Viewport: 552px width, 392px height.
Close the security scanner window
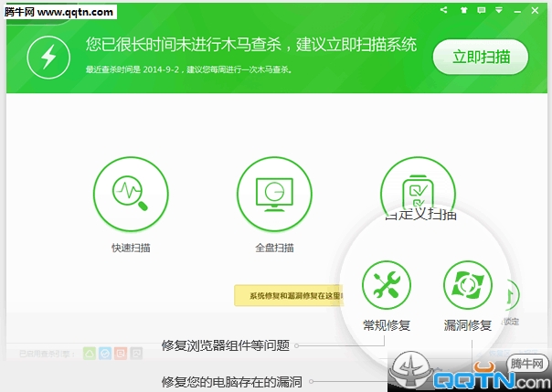coord(535,11)
